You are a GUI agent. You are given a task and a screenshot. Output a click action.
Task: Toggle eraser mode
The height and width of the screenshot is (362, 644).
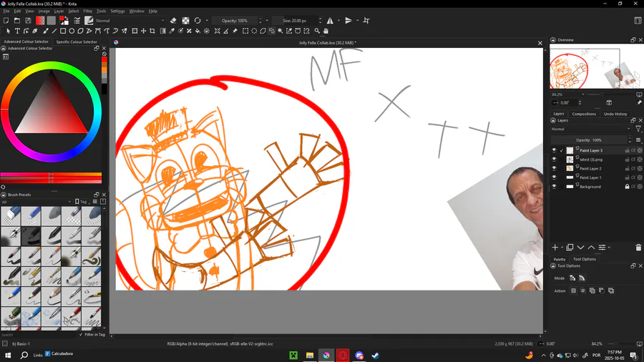pyautogui.click(x=173, y=21)
